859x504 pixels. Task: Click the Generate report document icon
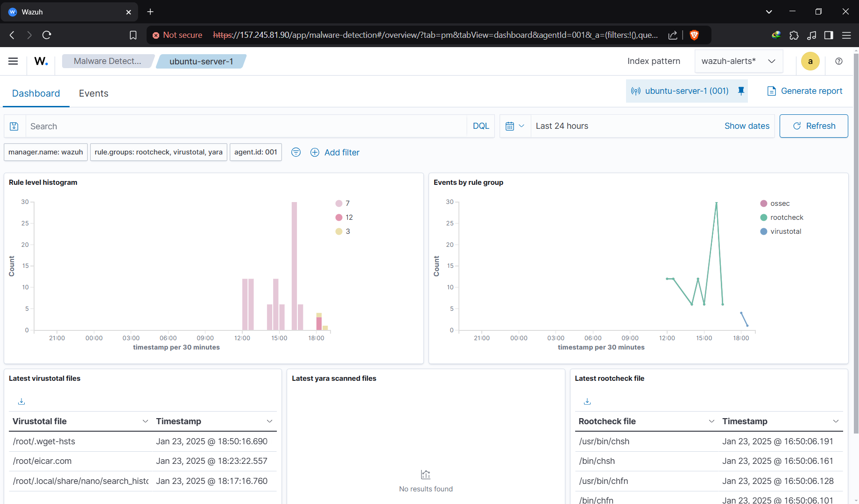click(x=772, y=91)
